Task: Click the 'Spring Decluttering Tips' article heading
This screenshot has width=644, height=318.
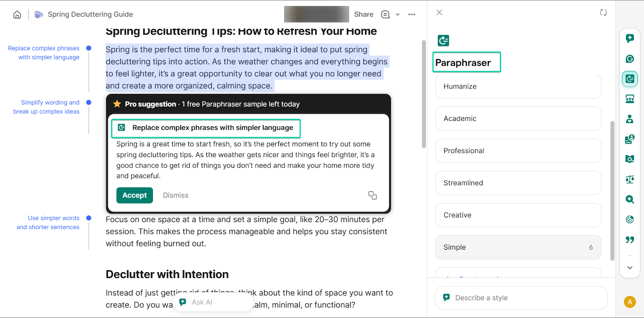Action: (241, 31)
